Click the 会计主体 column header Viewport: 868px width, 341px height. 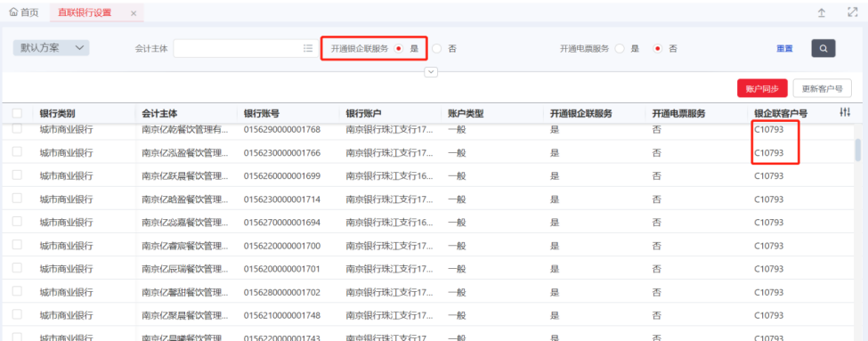coord(159,113)
